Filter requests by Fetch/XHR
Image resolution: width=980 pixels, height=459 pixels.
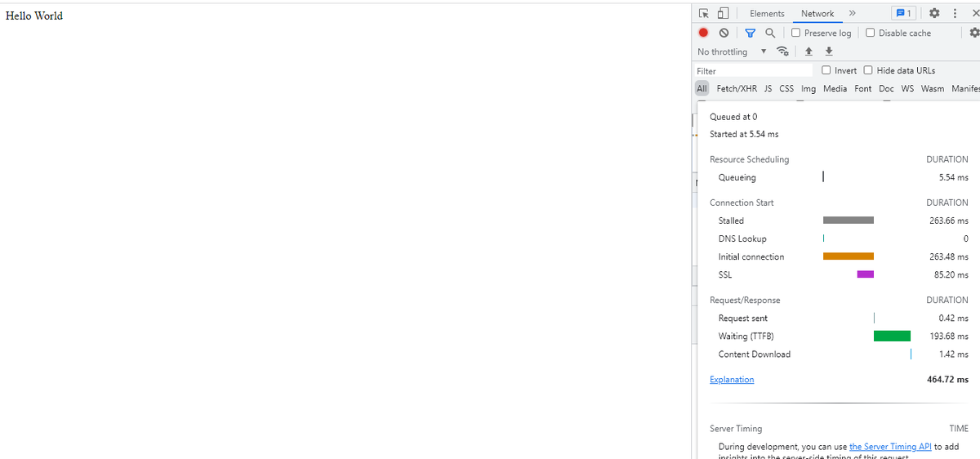[x=737, y=88]
